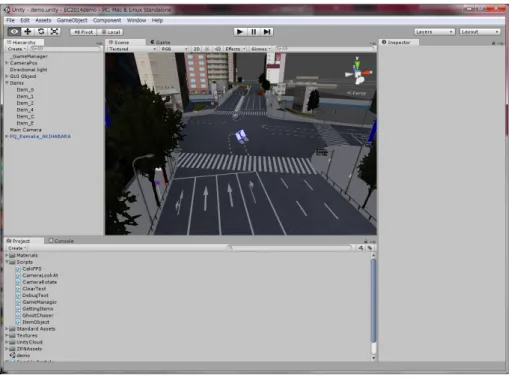Toggle the Pivot handle position
511x381 pixels.
click(x=83, y=32)
